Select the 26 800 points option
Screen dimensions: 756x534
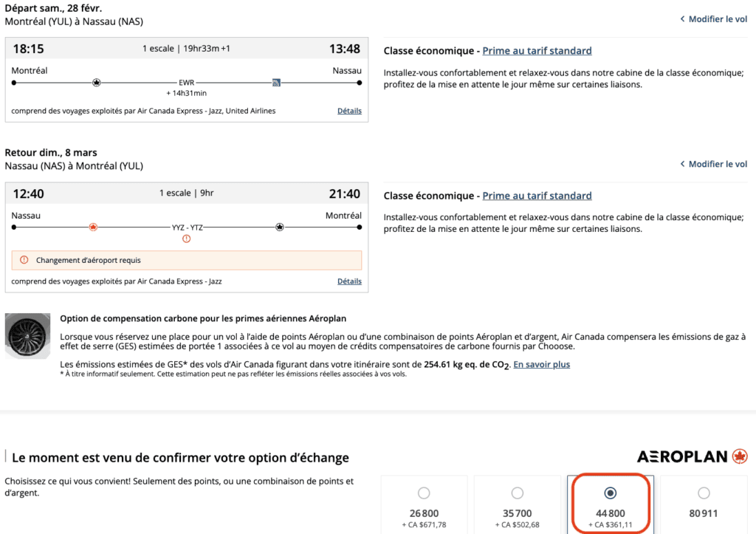coord(424,493)
